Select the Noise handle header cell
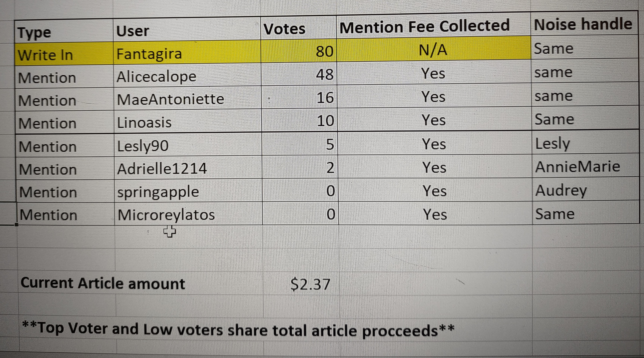644x358 pixels. [584, 24]
